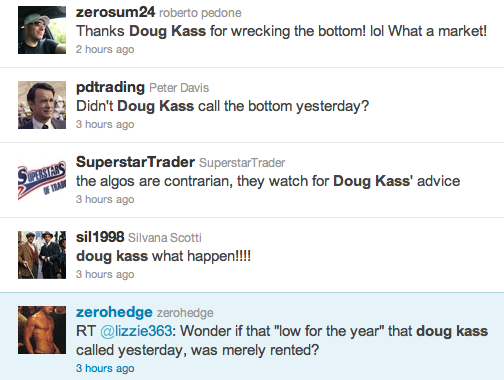Open SuperstarTrader's "3 hours ago" timestamp
Image resolution: width=504 pixels, height=380 pixels.
105,199
